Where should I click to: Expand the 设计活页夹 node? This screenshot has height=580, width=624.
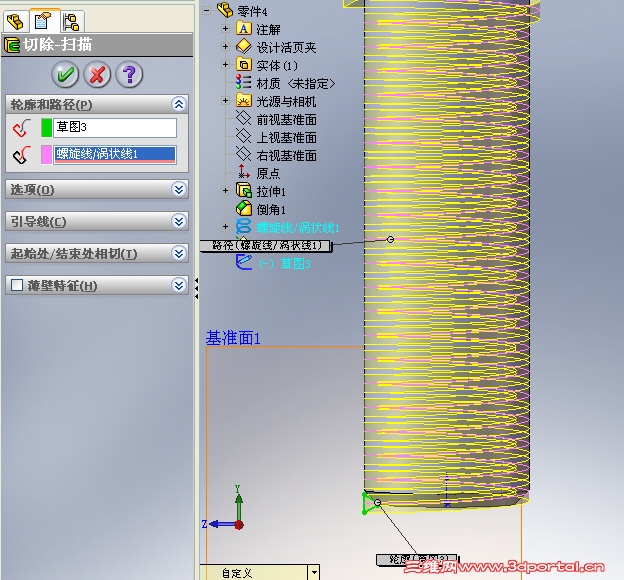click(225, 47)
